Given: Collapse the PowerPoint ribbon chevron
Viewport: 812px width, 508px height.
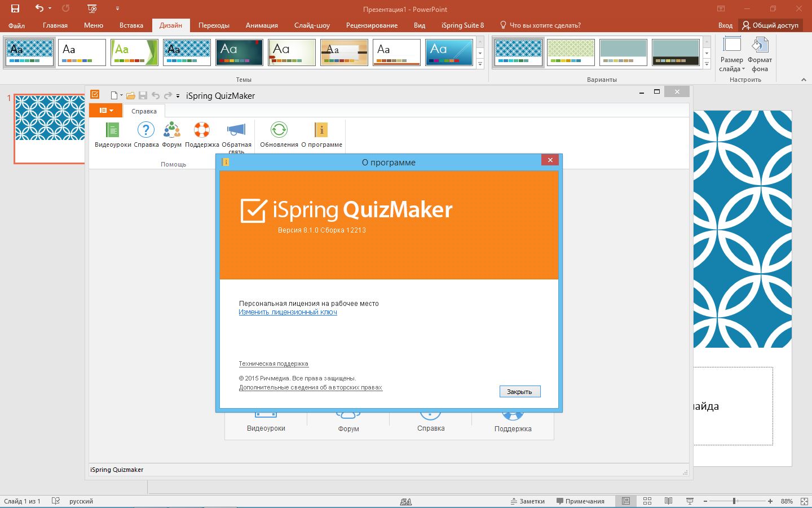Looking at the screenshot, I should (804, 80).
